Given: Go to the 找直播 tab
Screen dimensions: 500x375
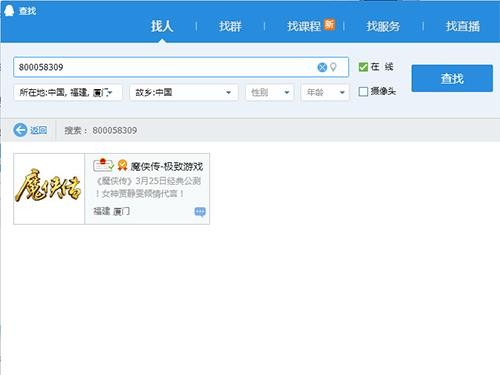Looking at the screenshot, I should click(463, 26).
